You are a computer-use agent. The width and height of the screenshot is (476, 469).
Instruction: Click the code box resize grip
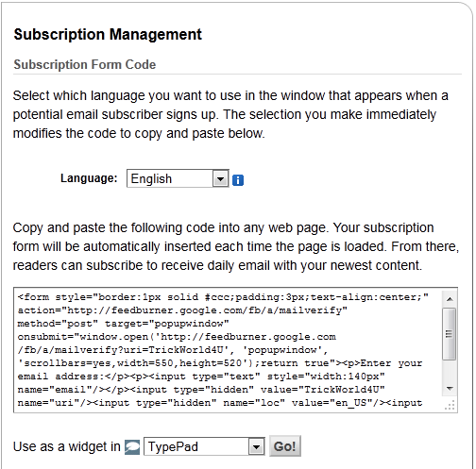(x=450, y=406)
